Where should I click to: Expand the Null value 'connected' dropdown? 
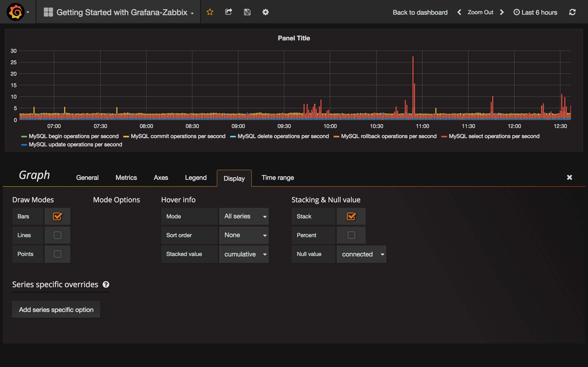click(x=361, y=254)
